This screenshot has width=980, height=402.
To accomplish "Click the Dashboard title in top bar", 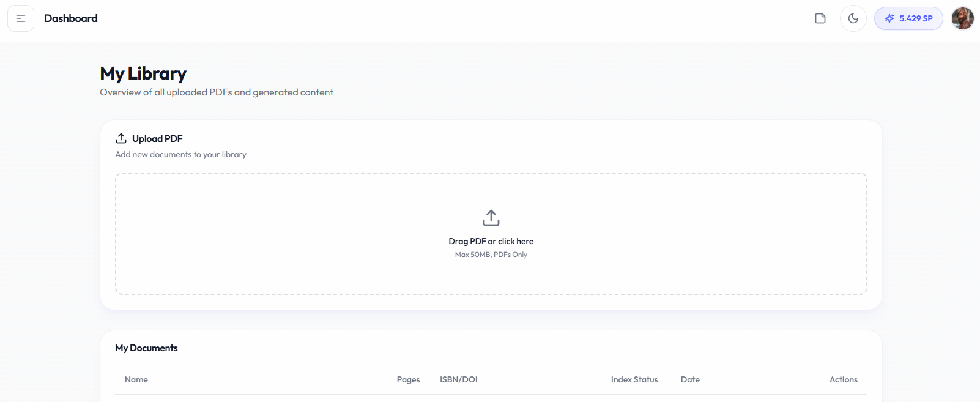I will click(x=71, y=18).
